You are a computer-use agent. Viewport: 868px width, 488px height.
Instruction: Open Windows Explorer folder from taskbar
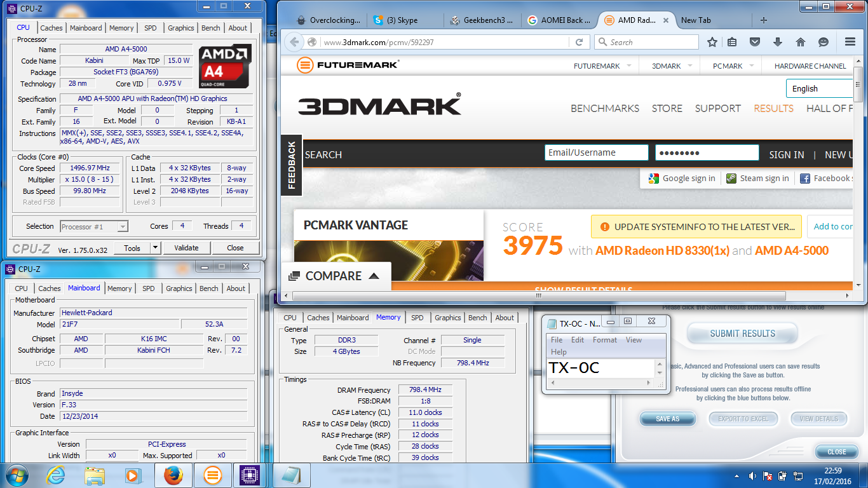click(95, 475)
